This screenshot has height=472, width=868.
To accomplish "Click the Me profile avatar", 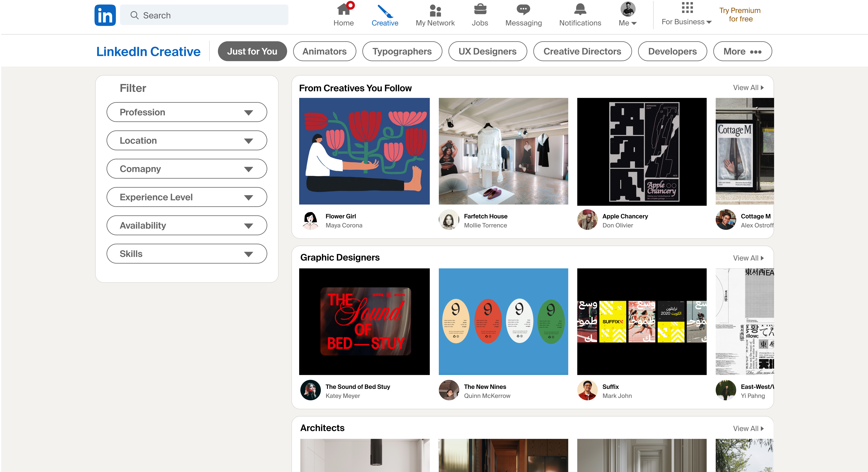I will 628,9.
